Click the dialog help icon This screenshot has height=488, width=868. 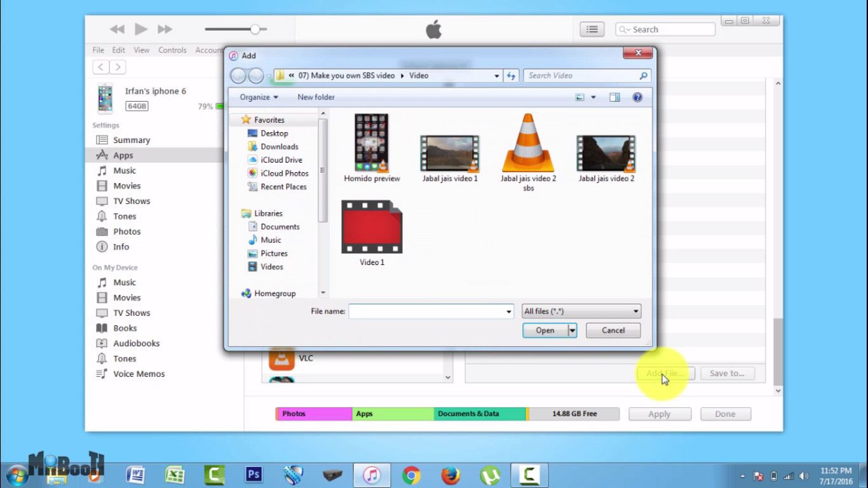pyautogui.click(x=637, y=97)
